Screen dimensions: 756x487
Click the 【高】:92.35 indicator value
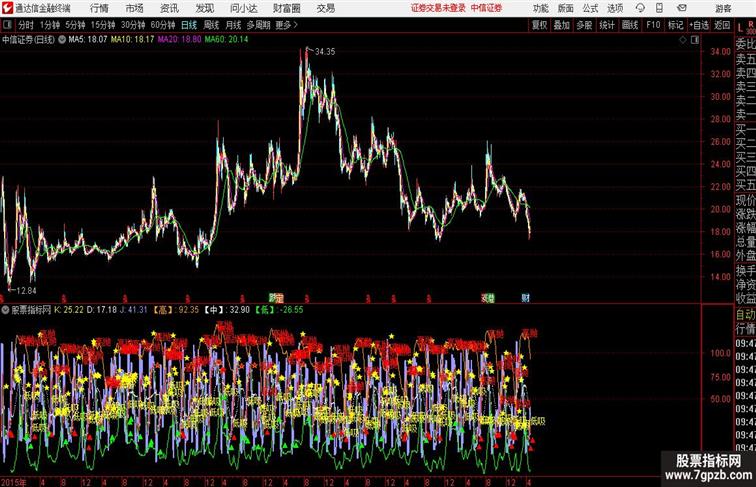pyautogui.click(x=176, y=310)
